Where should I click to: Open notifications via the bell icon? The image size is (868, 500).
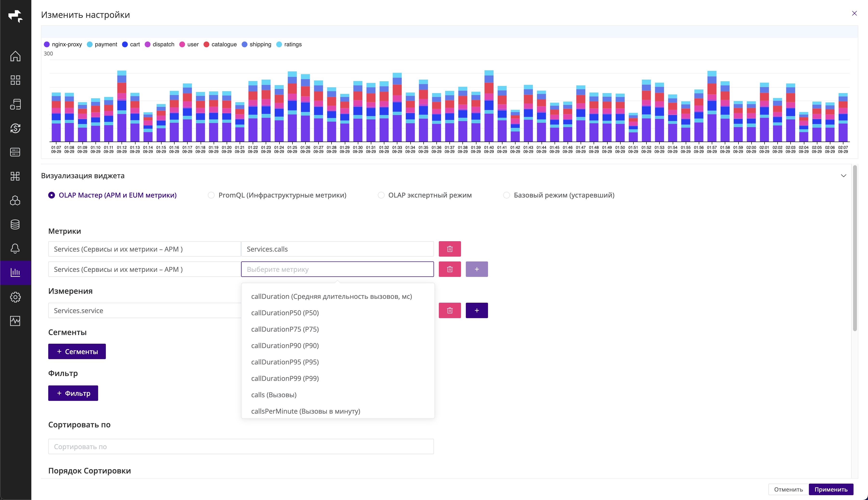(16, 248)
